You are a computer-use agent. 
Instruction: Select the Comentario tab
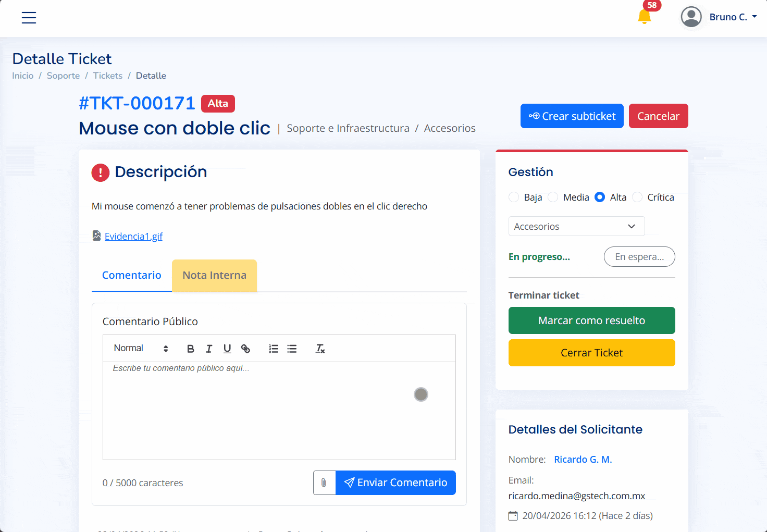click(131, 275)
